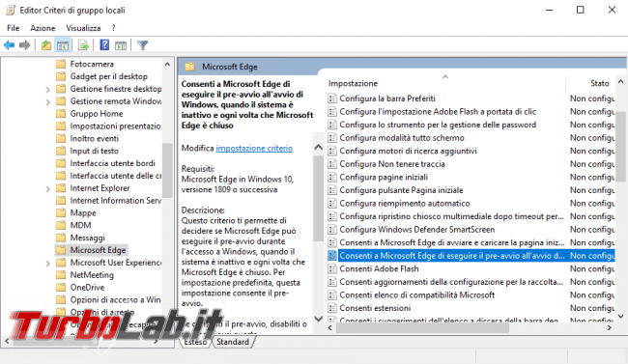628x364 pixels.
Task: Select Impostazioni presentazione tree item
Action: coord(115,126)
